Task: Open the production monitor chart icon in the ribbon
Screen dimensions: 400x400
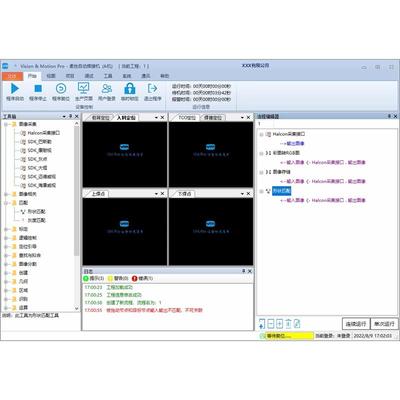Action: [x=83, y=88]
